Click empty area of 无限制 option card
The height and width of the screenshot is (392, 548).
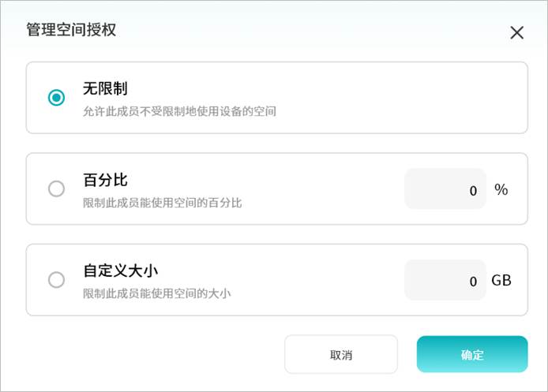pyautogui.click(x=395, y=98)
